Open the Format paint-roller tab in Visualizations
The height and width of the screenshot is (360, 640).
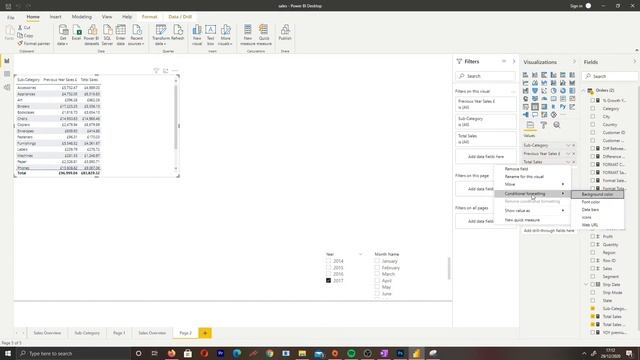tap(543, 125)
